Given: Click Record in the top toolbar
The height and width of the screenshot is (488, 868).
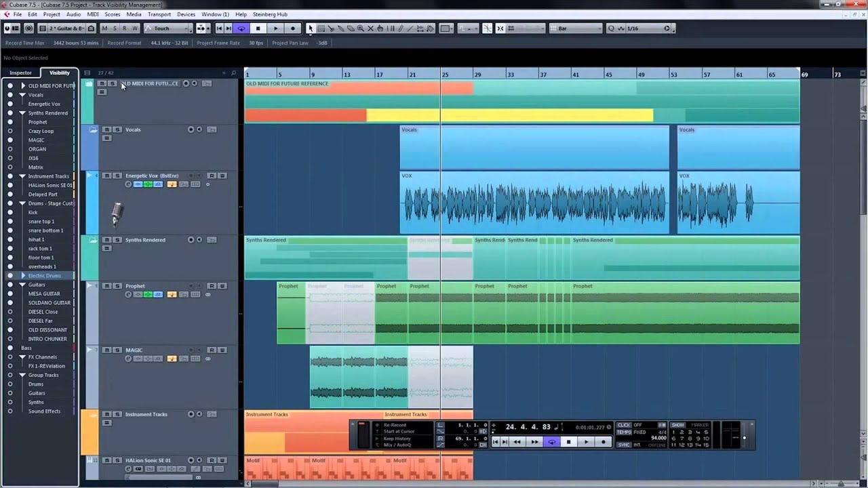Looking at the screenshot, I should pyautogui.click(x=293, y=28).
